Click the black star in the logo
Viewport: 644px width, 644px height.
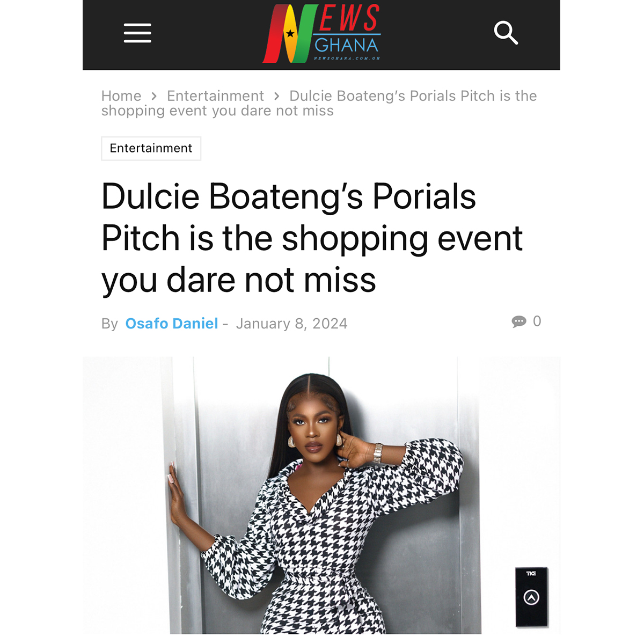tap(290, 33)
